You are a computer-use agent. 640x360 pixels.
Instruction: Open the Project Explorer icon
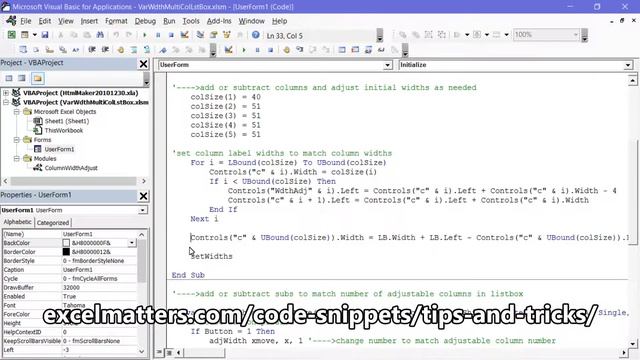pyautogui.click(x=200, y=35)
